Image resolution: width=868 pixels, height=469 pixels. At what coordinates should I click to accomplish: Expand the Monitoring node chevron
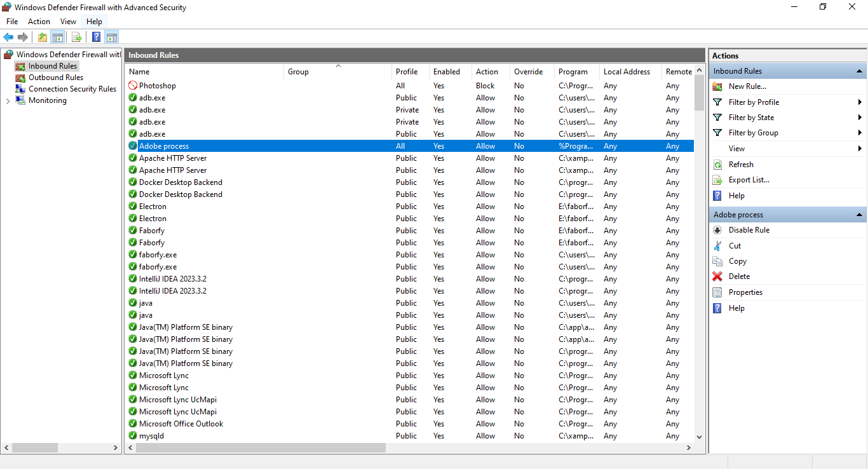pos(8,100)
